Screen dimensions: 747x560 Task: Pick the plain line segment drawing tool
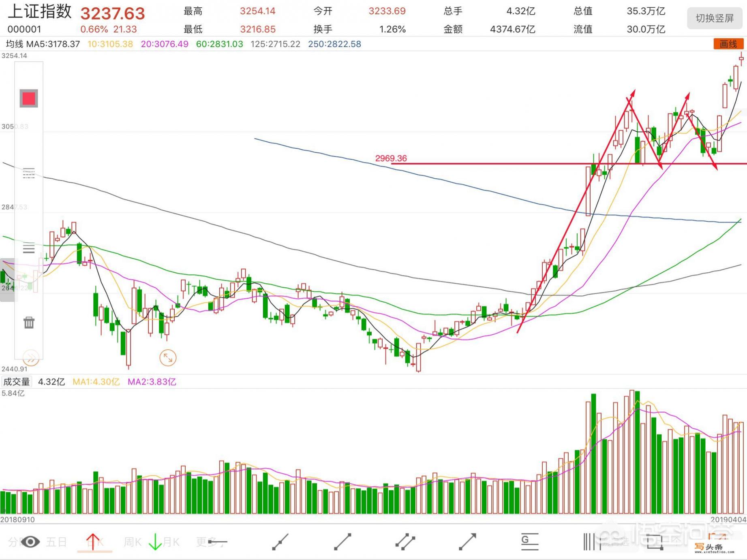[342, 542]
